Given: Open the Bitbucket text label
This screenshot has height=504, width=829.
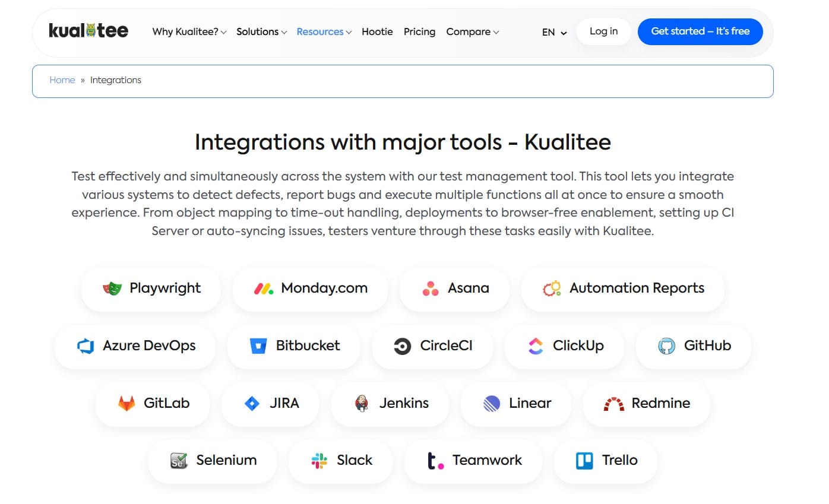Looking at the screenshot, I should (308, 346).
